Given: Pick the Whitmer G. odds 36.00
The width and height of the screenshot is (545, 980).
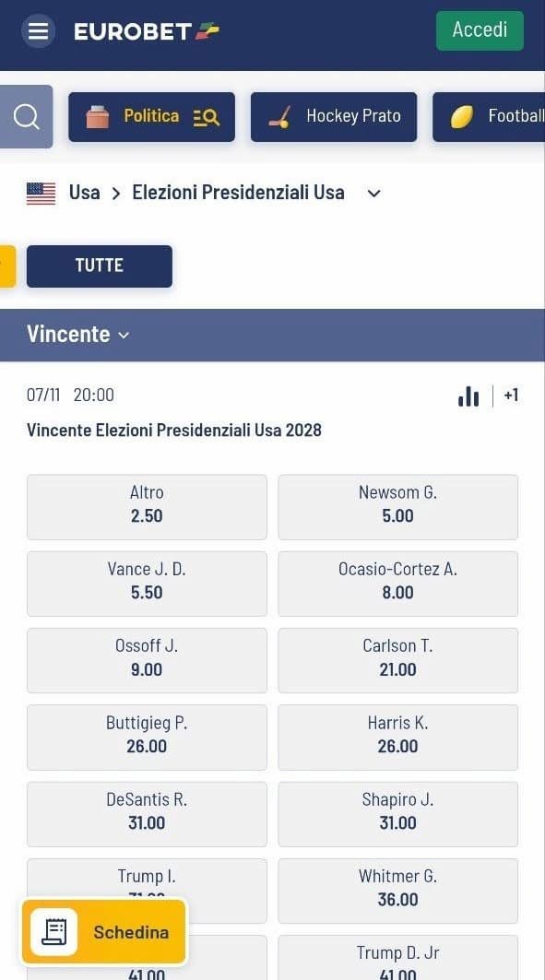Looking at the screenshot, I should click(x=398, y=891).
